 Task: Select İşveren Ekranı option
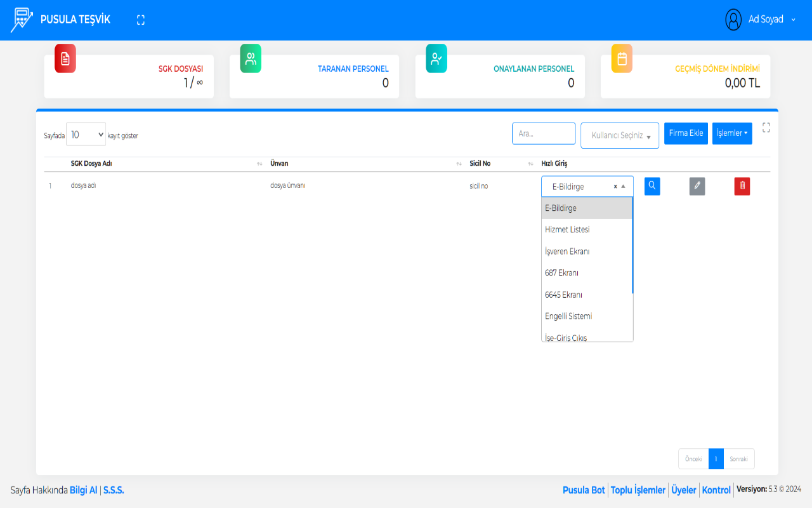coord(587,251)
